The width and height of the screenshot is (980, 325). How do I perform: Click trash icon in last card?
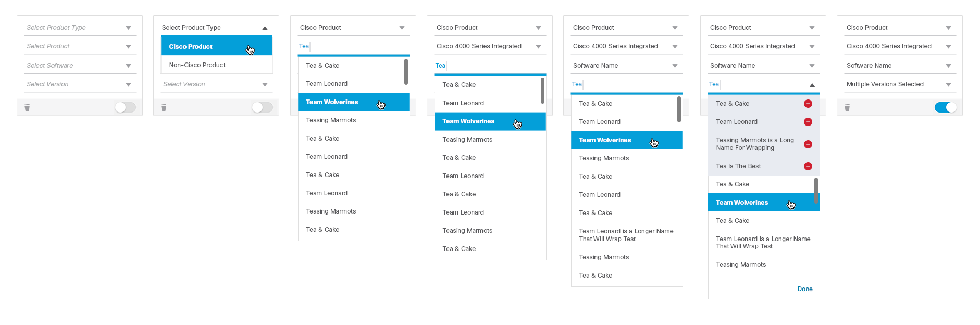(847, 107)
